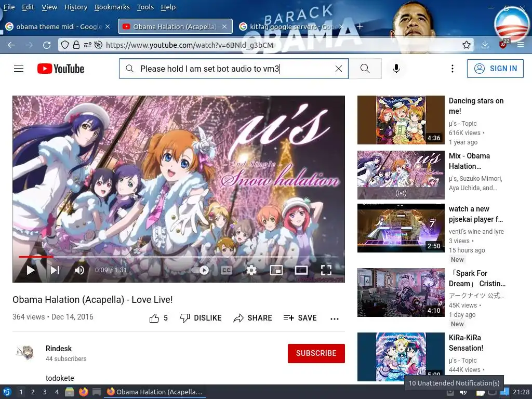Screen dimensions: 532x399
Task: Save the video with the SAVE button
Action: [x=300, y=318]
